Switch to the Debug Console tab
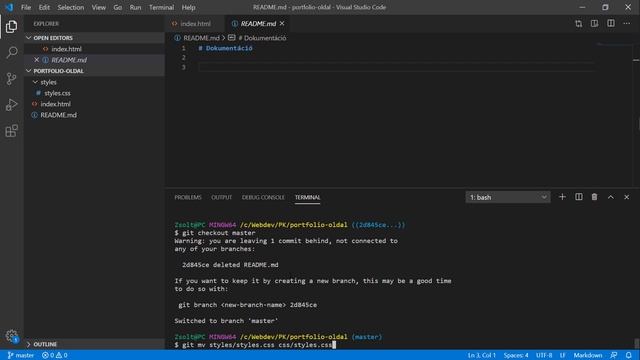This screenshot has height=360, width=640. [x=263, y=197]
